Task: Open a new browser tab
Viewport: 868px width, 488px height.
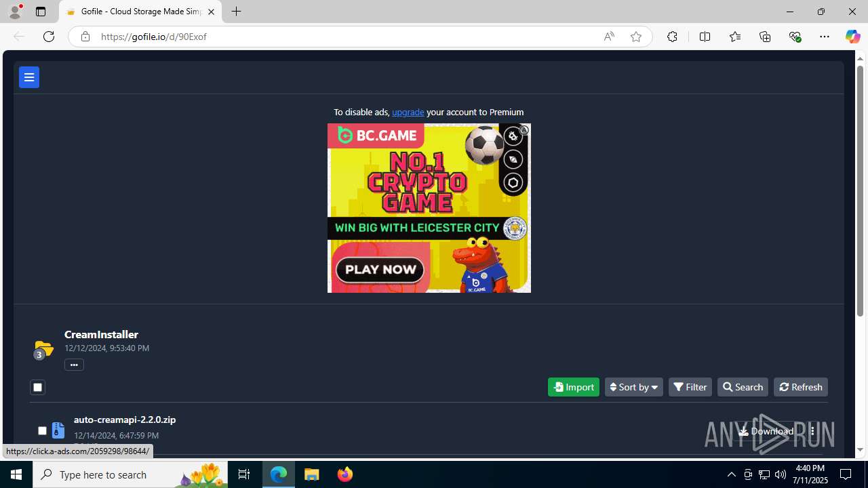Action: click(x=236, y=12)
